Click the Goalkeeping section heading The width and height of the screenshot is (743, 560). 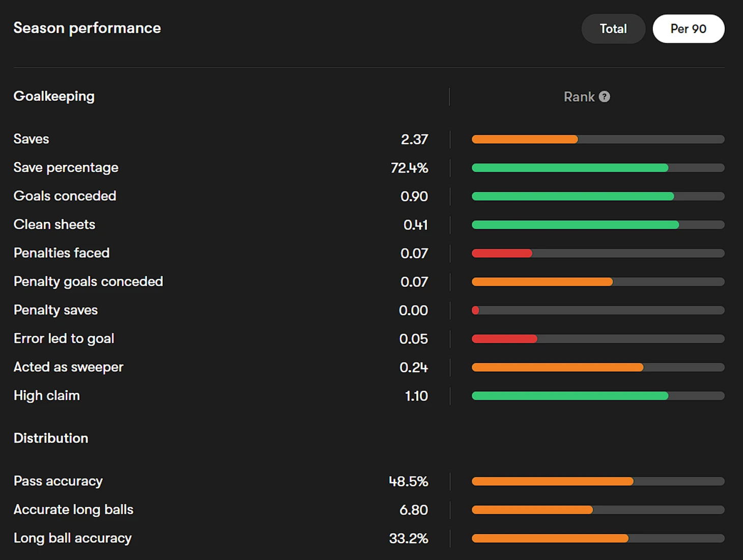[x=54, y=96]
